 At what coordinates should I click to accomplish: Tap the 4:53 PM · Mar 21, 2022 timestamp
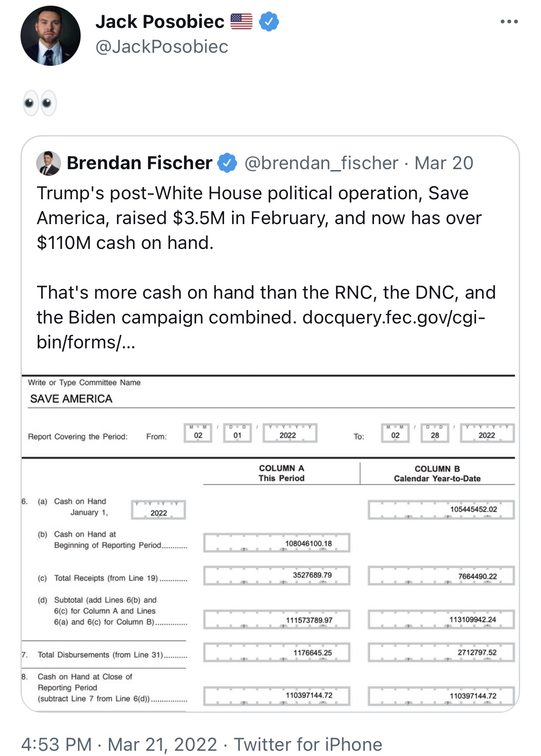pos(119,744)
